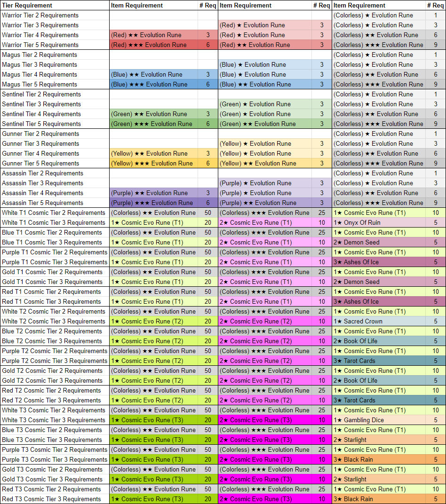Select the Warrior Tier 4 Requirements cell
This screenshot has width=446, height=504.
(x=40, y=35)
